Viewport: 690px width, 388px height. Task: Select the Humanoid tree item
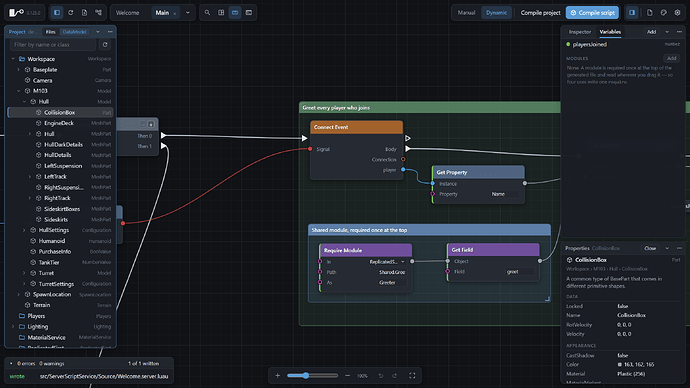click(x=60, y=241)
